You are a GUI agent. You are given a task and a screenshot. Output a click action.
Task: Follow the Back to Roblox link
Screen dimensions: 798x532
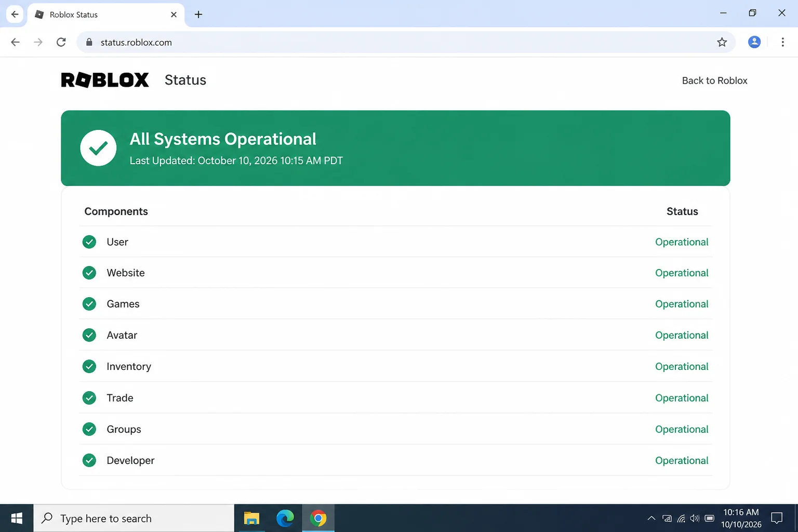pyautogui.click(x=714, y=81)
